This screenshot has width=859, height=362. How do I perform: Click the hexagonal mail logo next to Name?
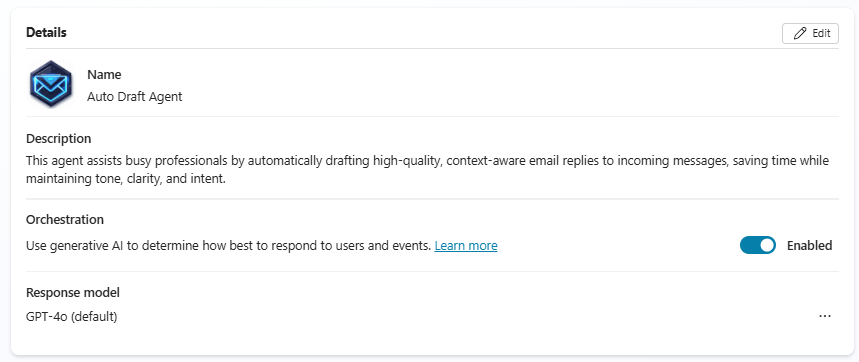(50, 84)
